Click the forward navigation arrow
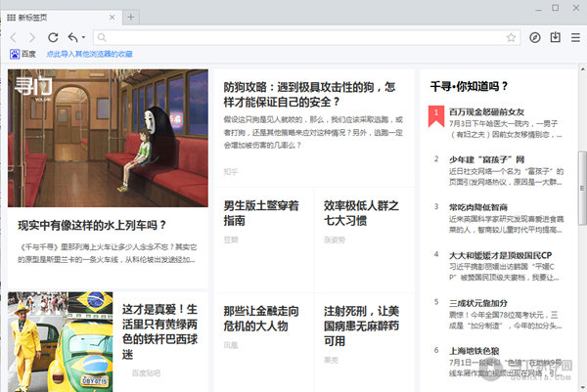This screenshot has width=587, height=392. point(32,37)
